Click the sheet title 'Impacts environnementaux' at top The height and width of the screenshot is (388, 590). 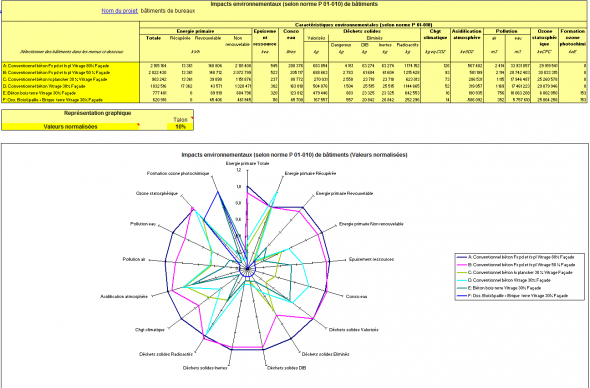[294, 4]
